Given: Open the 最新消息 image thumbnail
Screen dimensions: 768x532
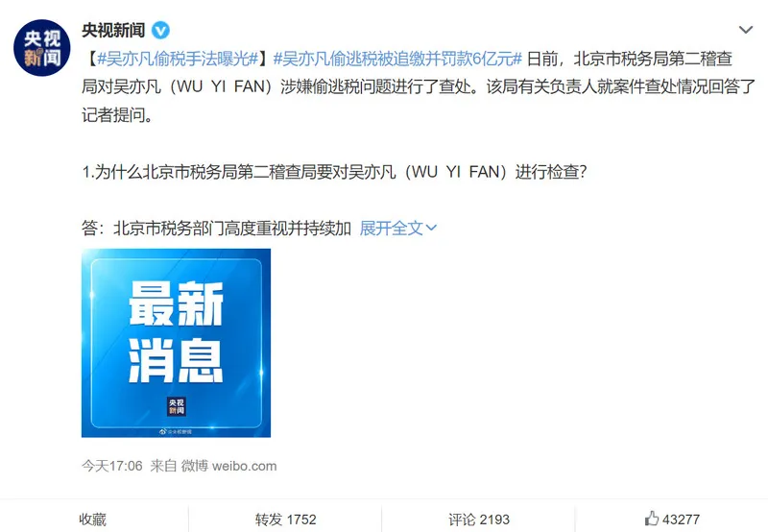Looking at the screenshot, I should [176, 343].
